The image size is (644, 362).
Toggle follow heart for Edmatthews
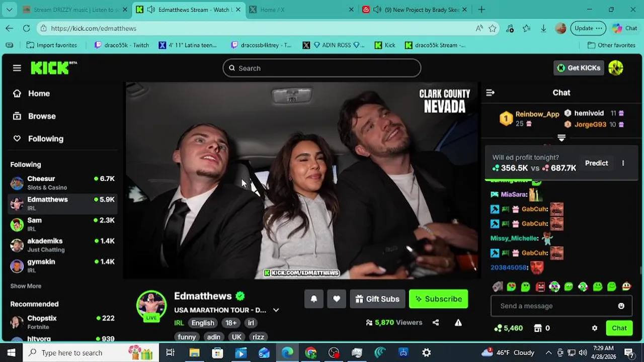(x=337, y=299)
